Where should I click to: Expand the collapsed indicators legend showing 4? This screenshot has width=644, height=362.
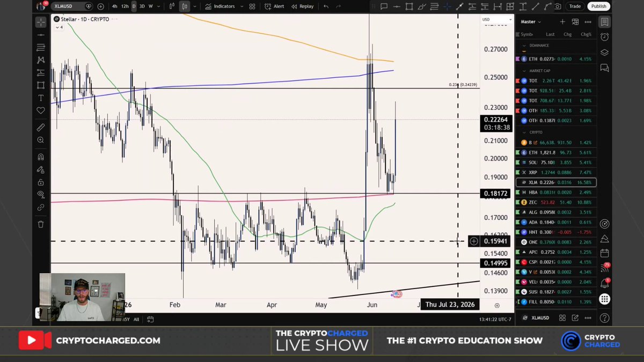click(x=59, y=27)
